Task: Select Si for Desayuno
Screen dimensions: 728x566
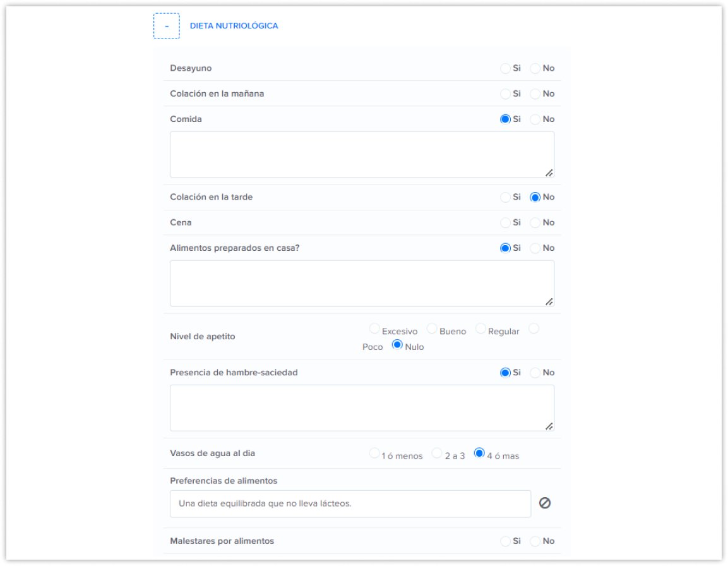Action: coord(505,68)
